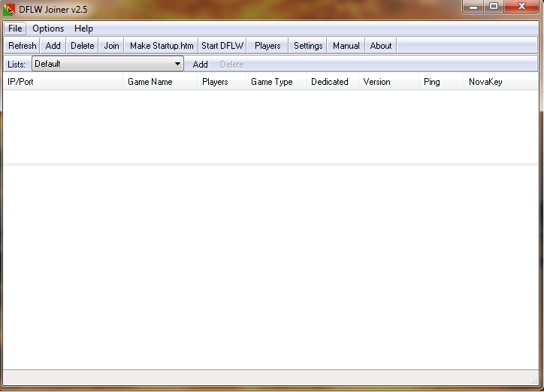Click Make Startup.htm button
This screenshot has width=544, height=392.
tap(162, 46)
